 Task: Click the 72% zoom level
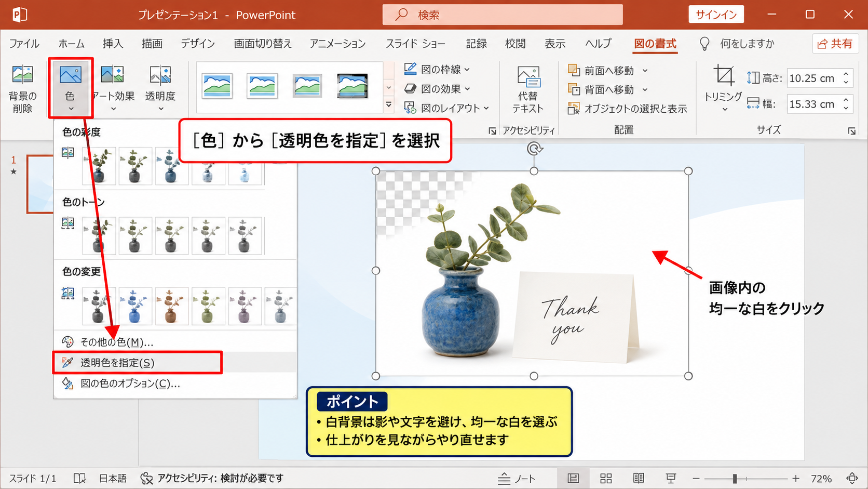click(821, 479)
